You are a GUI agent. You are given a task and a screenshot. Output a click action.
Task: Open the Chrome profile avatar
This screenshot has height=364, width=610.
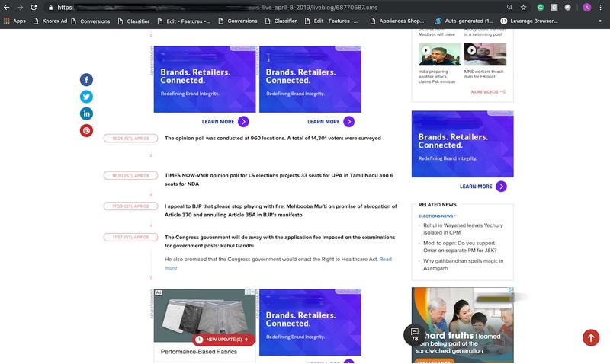[x=586, y=7]
